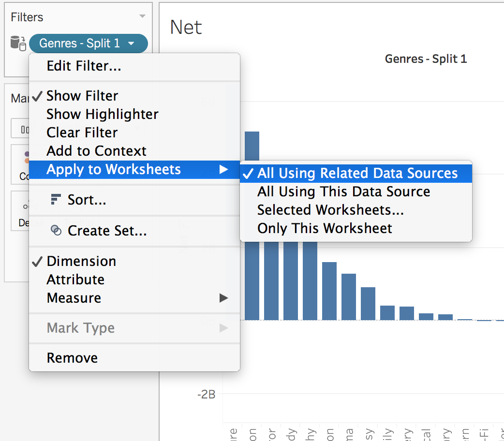Open the Genres - Split 1 pill dropdown arrow
Screen dimensions: 504x441
tap(131, 44)
